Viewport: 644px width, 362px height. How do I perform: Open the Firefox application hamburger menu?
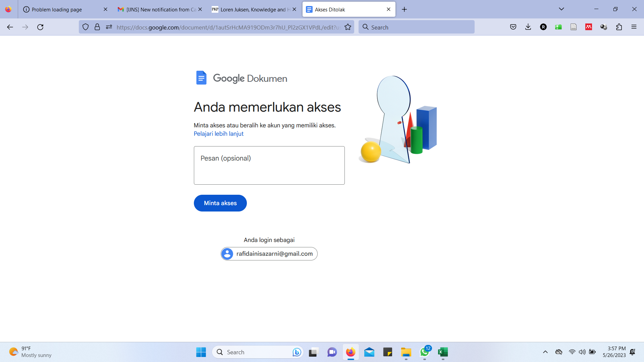[x=634, y=27]
